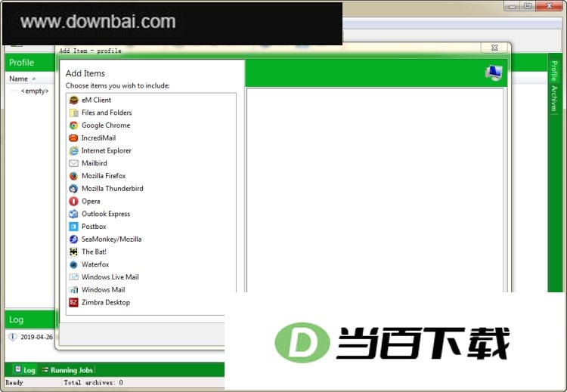Select Opera from the list
Viewport: 567px width, 392px height.
151,201
